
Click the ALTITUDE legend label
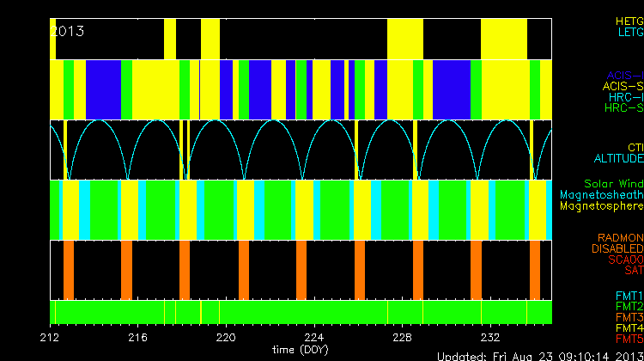click(618, 159)
